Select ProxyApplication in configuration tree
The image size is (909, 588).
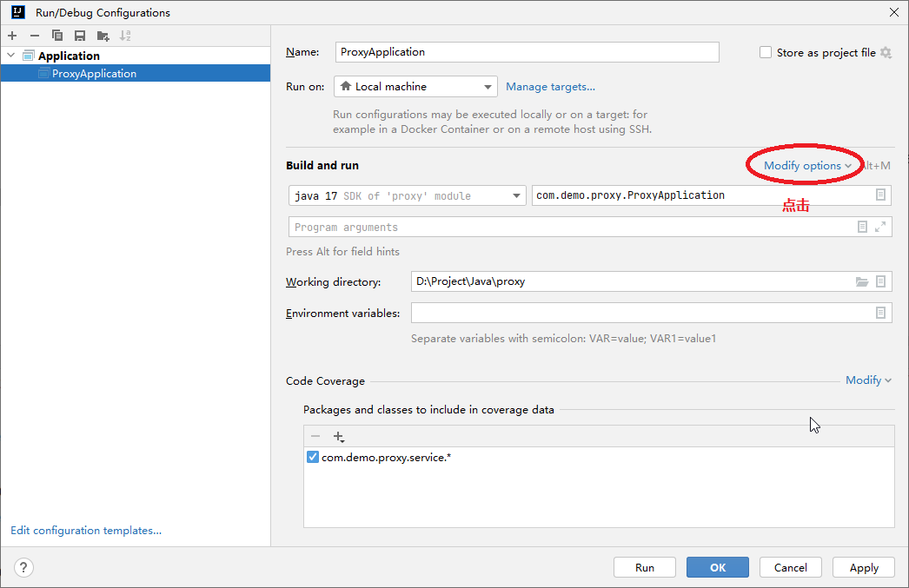(94, 74)
